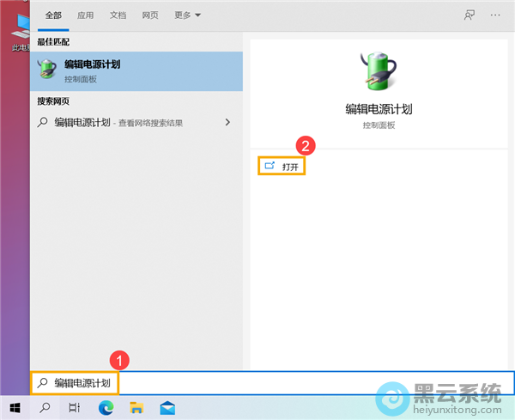Viewport: 515px width, 420px height.
Task: Switch to the 应用 tab
Action: point(86,15)
